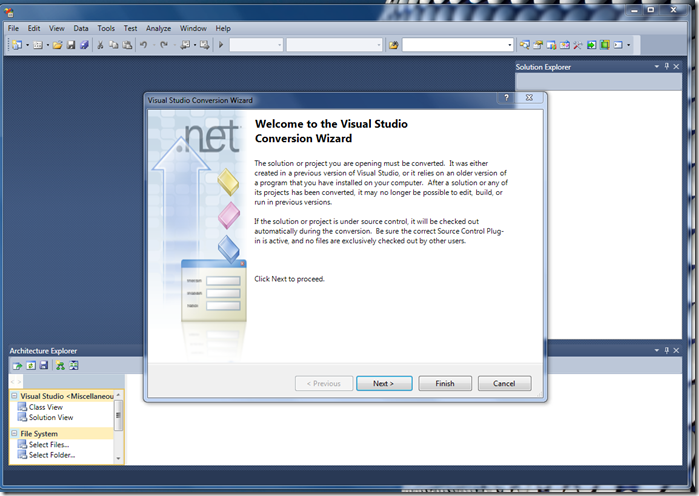The image size is (699, 496).
Task: Open the Solution Configurations combo box
Action: [256, 45]
